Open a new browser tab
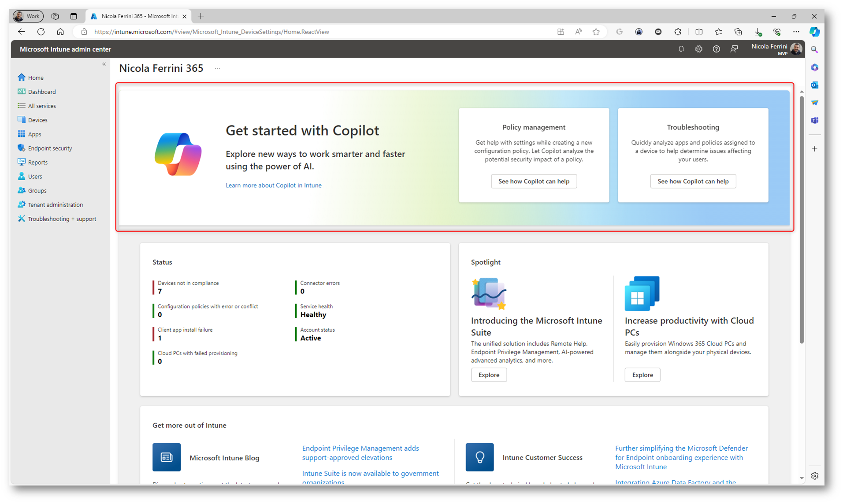Screen dimensions: 843x504 201,16
